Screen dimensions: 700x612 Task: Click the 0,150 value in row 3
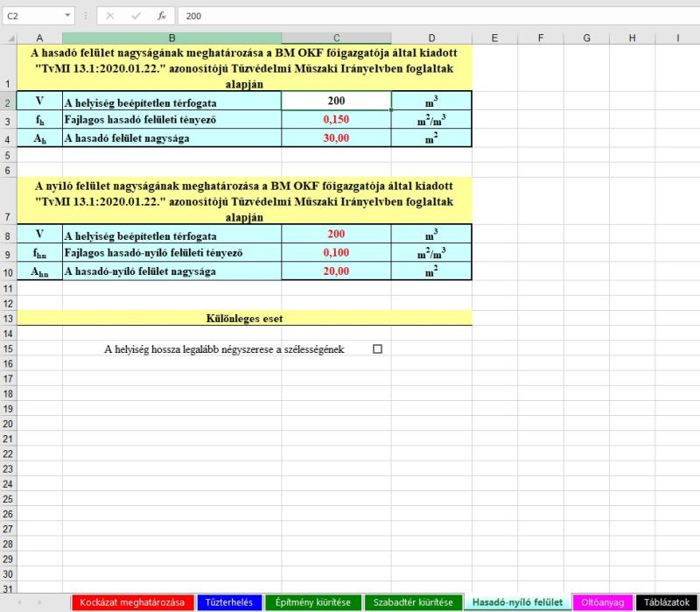pyautogui.click(x=336, y=119)
